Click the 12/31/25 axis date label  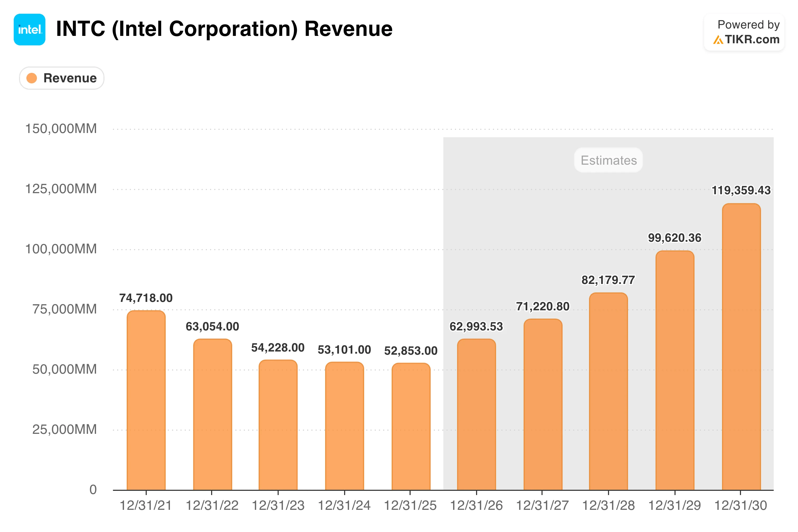(x=410, y=506)
